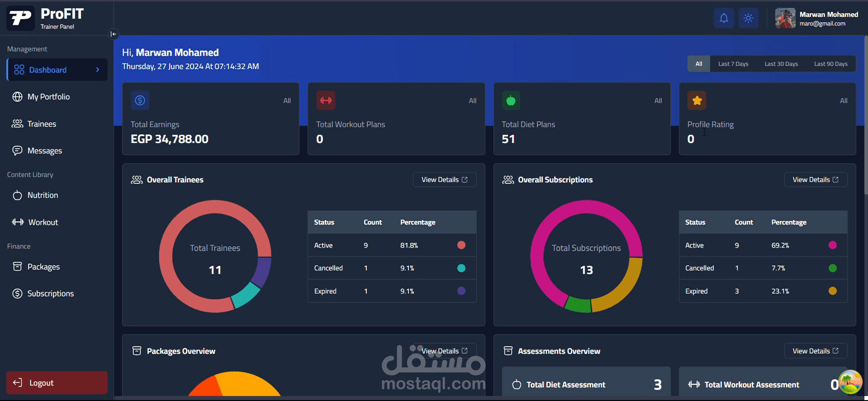Click the yellow Expired subscriptions color dot

(x=832, y=291)
